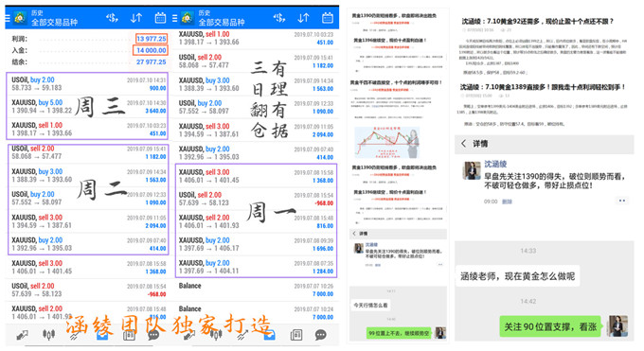Open the gold price chart thumbnail
The image size is (644, 351).
tap(387, 143)
